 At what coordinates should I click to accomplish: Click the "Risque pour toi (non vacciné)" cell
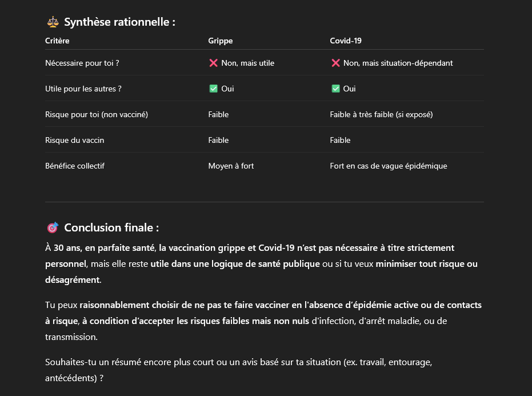coord(97,114)
